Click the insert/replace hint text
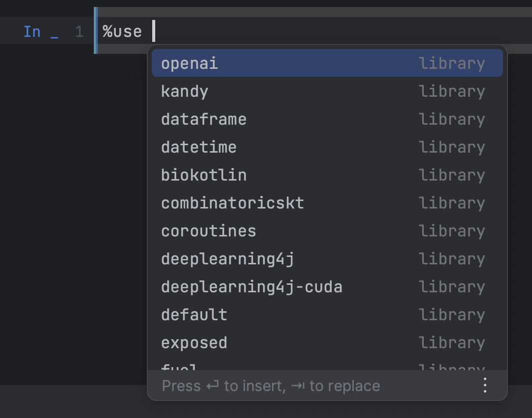The height and width of the screenshot is (418, 532). tap(271, 386)
